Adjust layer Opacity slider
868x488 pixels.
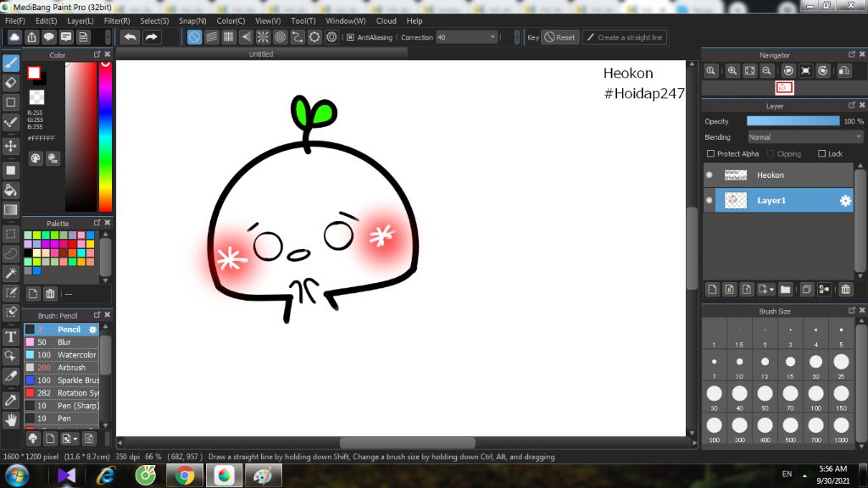pos(793,121)
